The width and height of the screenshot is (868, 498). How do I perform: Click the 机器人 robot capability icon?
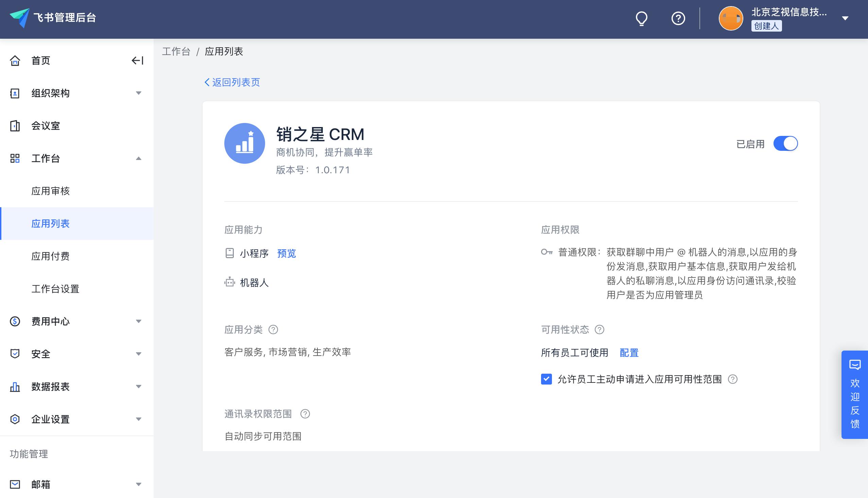click(229, 283)
